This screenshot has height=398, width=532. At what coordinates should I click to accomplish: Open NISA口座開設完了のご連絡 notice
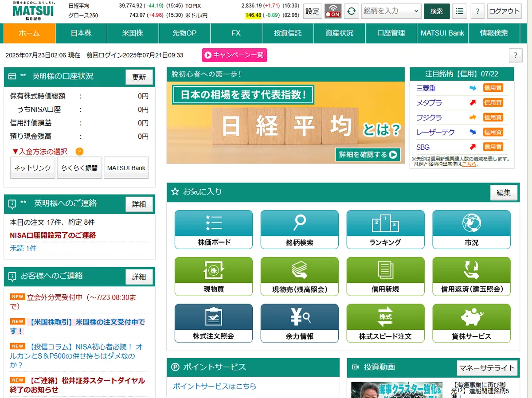[x=53, y=235]
